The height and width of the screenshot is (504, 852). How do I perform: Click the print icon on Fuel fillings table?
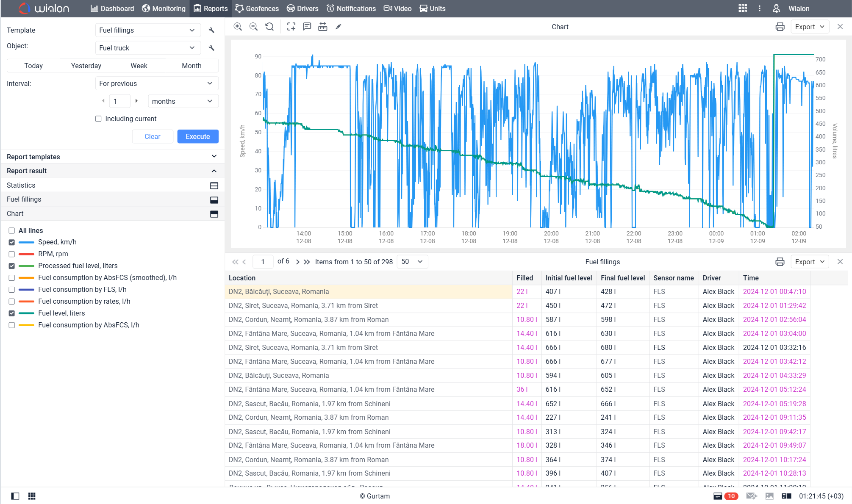(779, 262)
